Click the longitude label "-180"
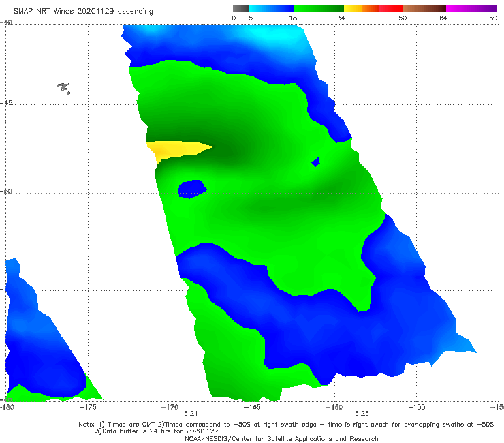 [7, 407]
